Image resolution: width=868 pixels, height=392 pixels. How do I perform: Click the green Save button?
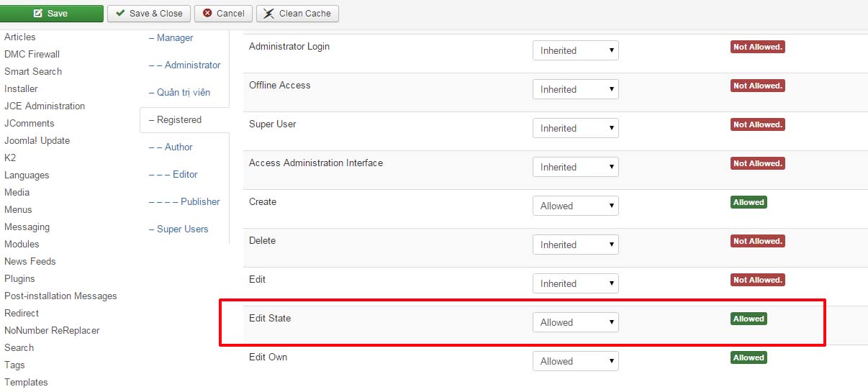(52, 13)
